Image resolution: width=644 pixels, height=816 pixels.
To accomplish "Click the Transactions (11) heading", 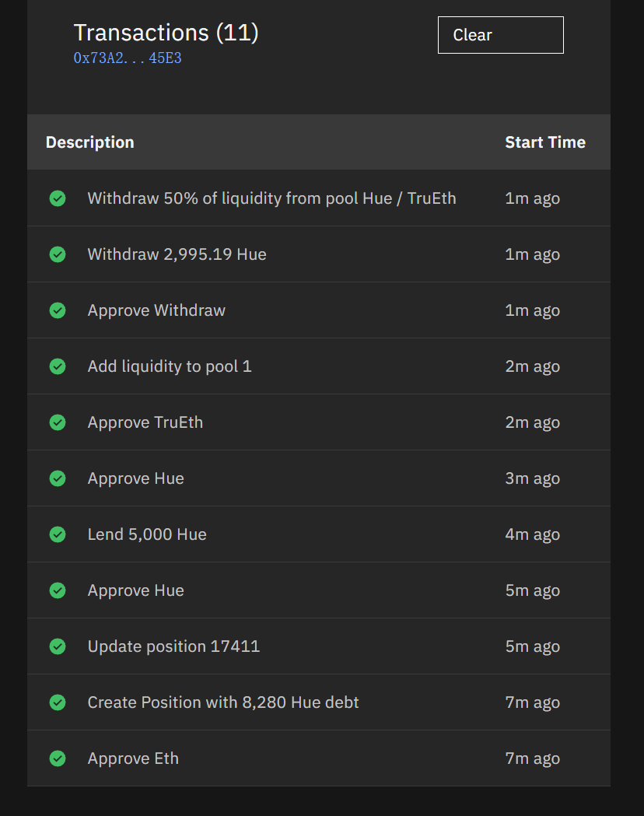I will point(166,32).
